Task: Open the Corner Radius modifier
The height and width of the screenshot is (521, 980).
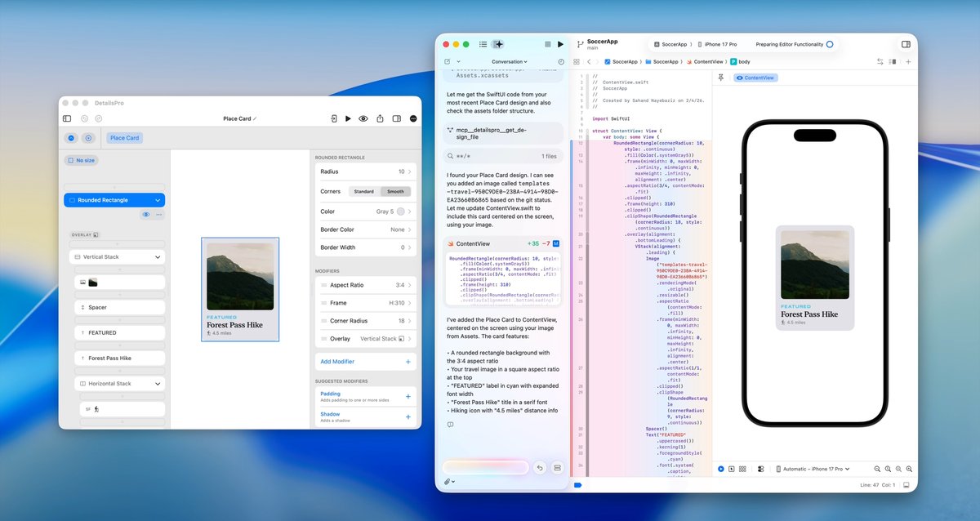Action: pyautogui.click(x=365, y=321)
